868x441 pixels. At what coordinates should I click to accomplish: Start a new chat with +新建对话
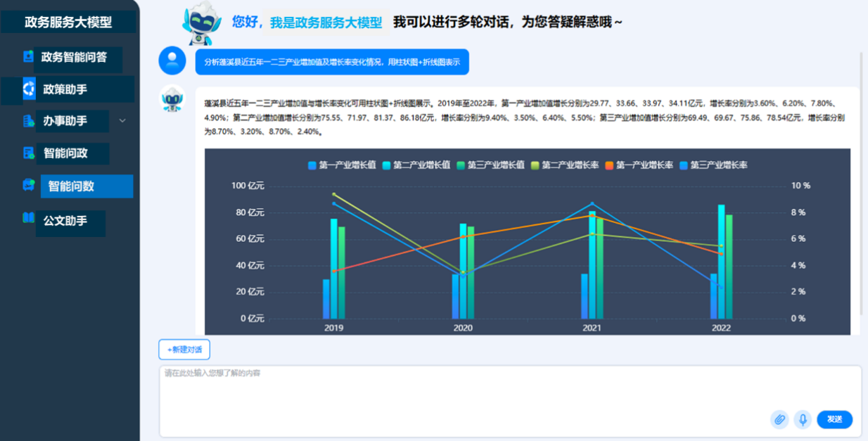(184, 350)
